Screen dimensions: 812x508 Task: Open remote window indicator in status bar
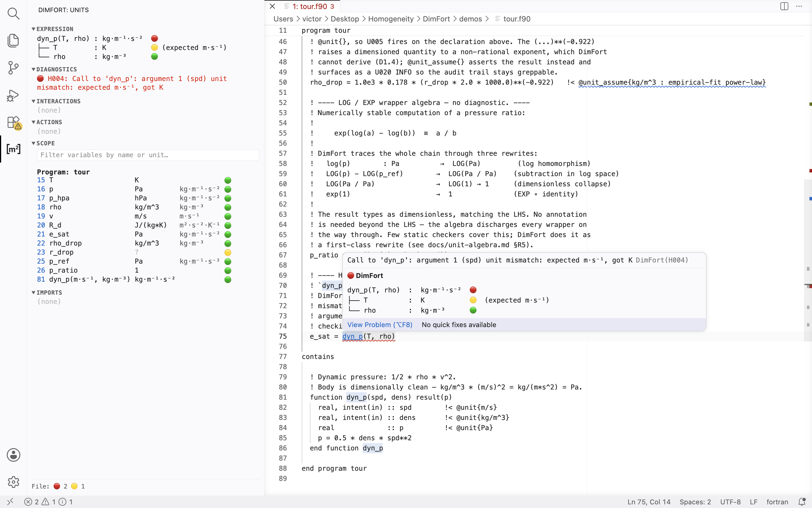click(10, 502)
